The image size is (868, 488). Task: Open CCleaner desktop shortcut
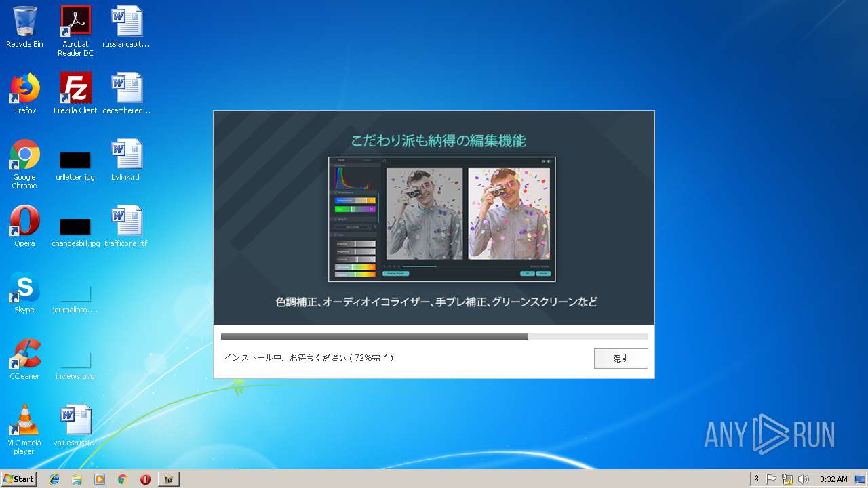[24, 359]
